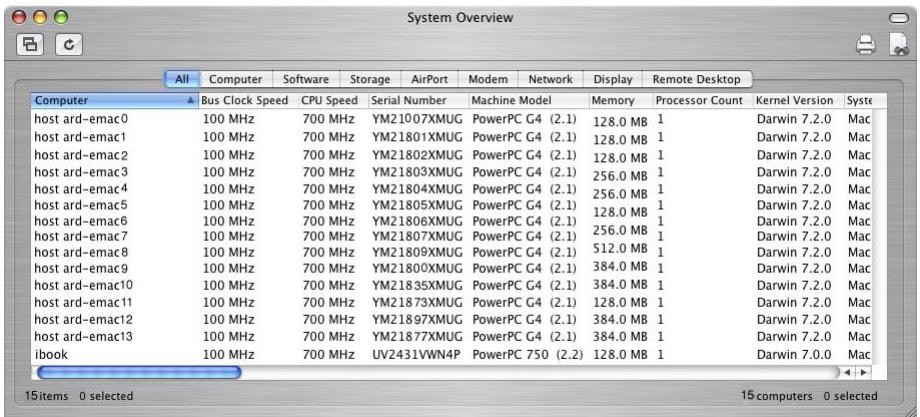Screen dimensions: 920x417
Task: Click serial number YM21835XMUG
Action: pos(417,286)
